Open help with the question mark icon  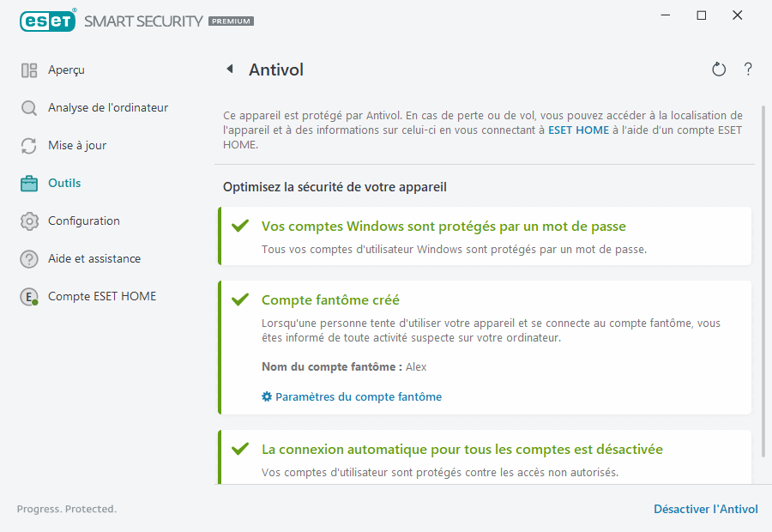pyautogui.click(x=748, y=70)
